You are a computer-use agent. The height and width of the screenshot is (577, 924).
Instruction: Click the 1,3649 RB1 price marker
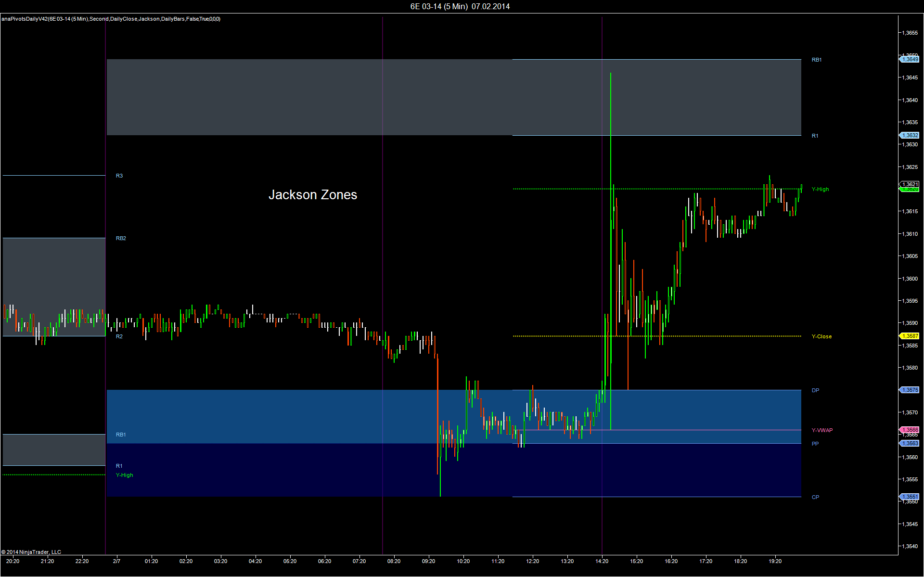910,59
